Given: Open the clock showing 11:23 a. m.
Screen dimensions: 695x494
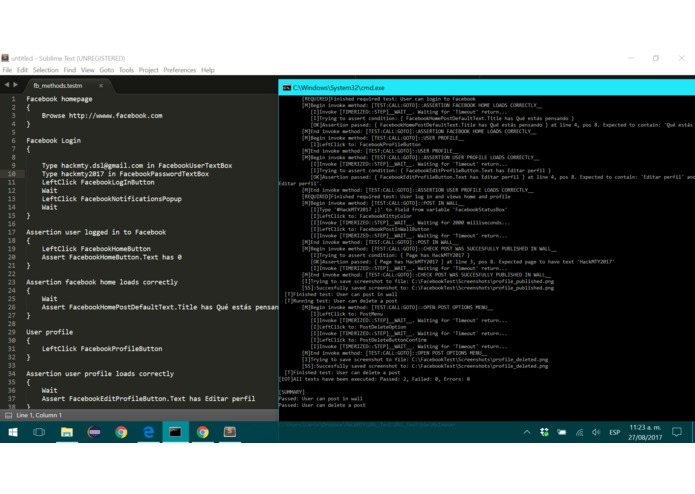Looking at the screenshot, I should tap(645, 432).
